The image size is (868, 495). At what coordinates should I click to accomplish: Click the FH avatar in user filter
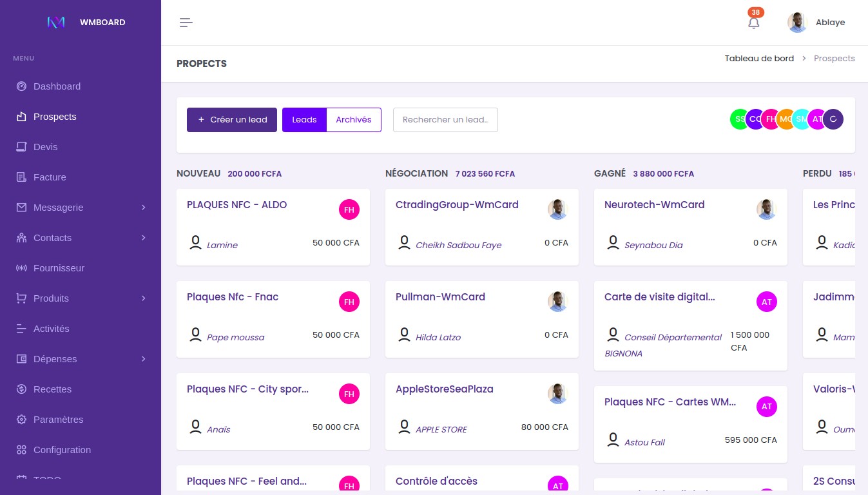pos(770,119)
